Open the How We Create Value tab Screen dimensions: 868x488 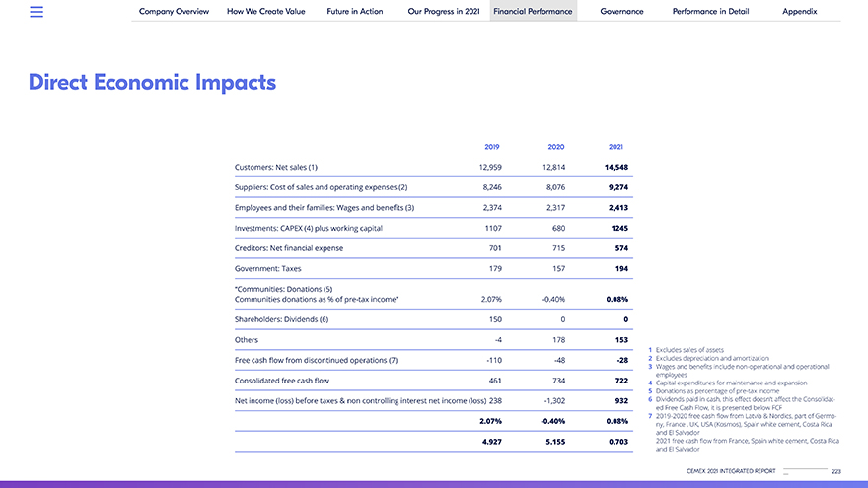[265, 11]
